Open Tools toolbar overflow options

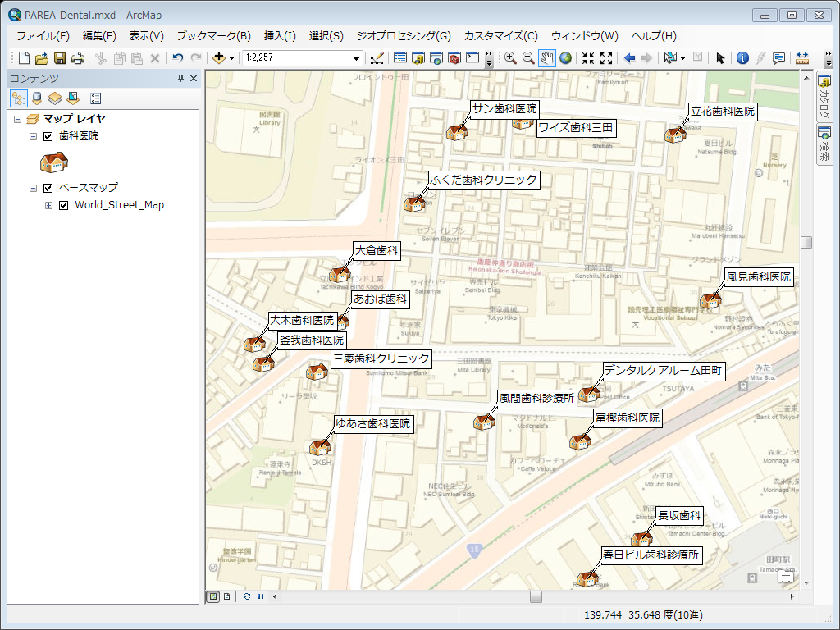[829, 58]
